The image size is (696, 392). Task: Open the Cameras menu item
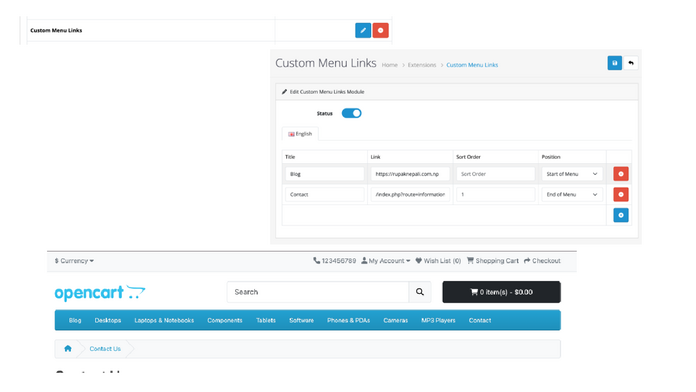point(395,320)
